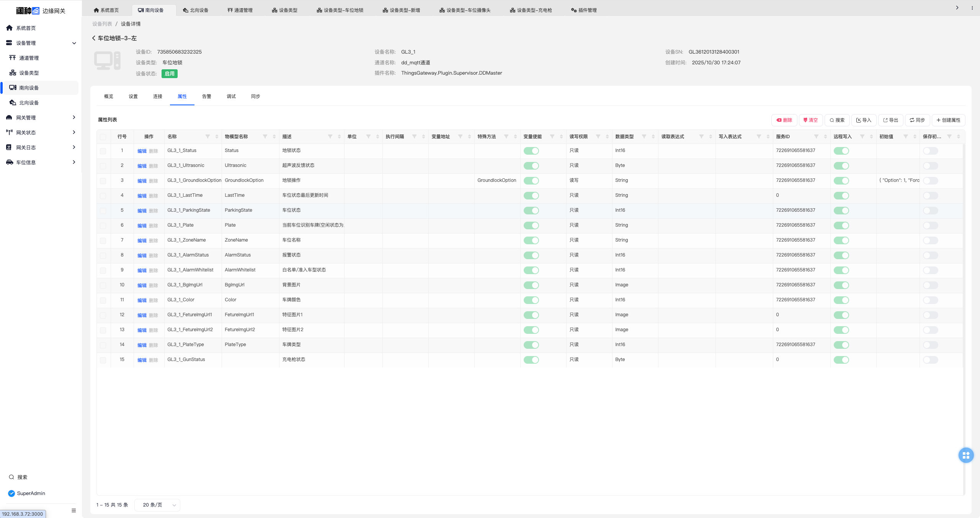
Task: Switch to the 告警 tab
Action: coord(206,96)
